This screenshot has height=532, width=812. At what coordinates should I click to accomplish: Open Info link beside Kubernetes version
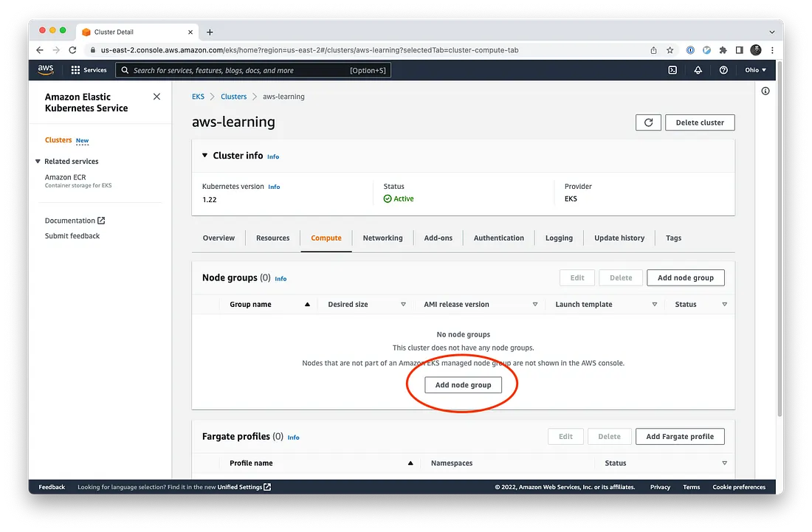tap(274, 187)
